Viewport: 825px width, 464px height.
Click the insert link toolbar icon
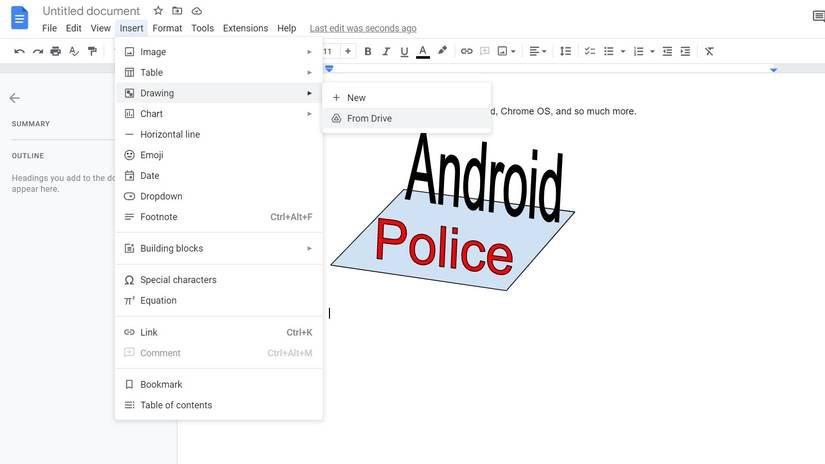tap(466, 51)
